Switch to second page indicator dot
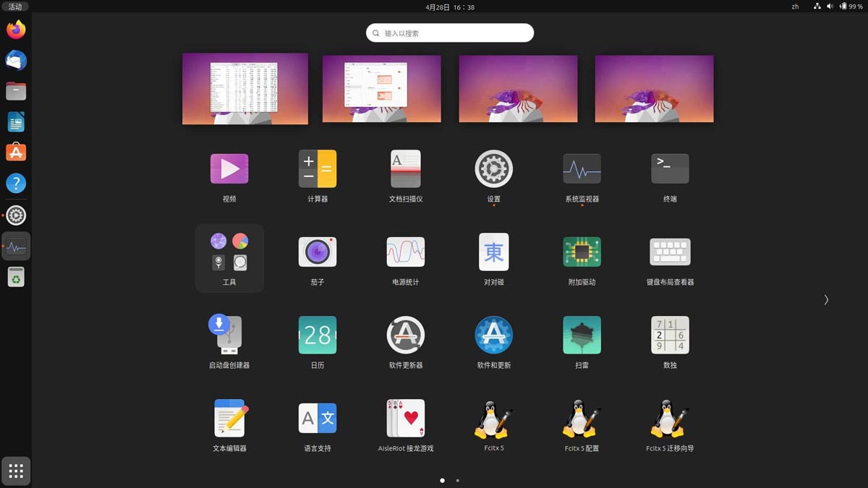The image size is (868, 488). [458, 480]
